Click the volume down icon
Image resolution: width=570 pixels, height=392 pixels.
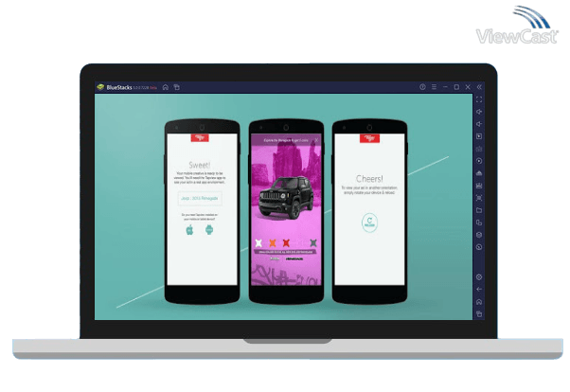(479, 124)
